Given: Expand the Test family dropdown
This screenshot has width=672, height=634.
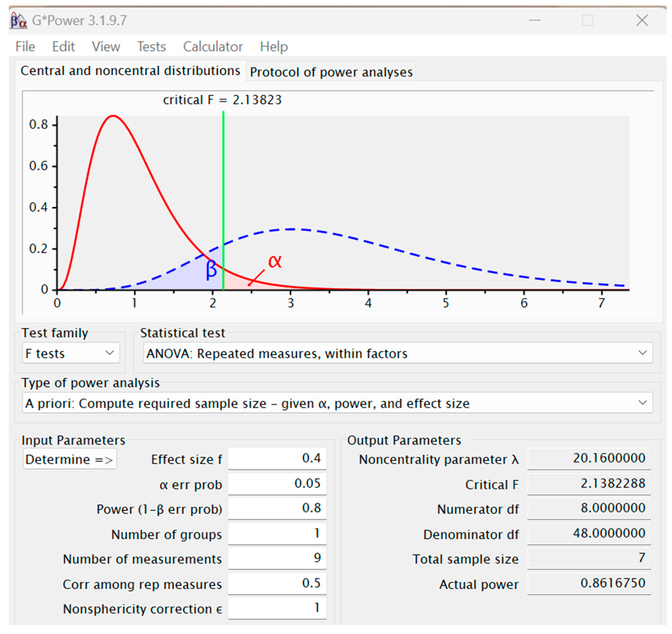Looking at the screenshot, I should (71, 353).
